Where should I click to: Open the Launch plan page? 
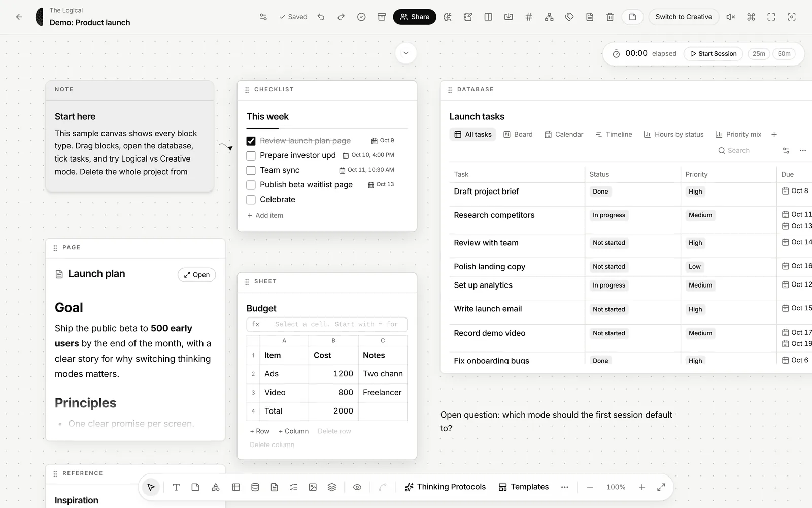[x=197, y=275]
